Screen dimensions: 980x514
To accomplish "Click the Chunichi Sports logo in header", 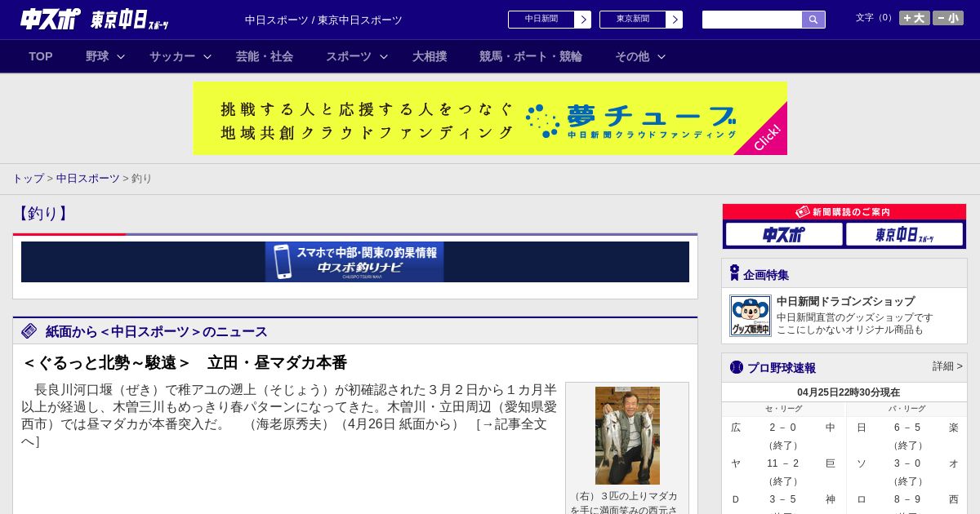I will [x=51, y=19].
